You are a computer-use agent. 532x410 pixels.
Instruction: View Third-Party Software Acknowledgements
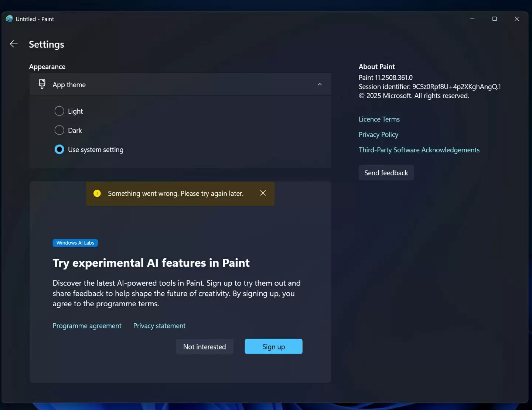tap(419, 150)
